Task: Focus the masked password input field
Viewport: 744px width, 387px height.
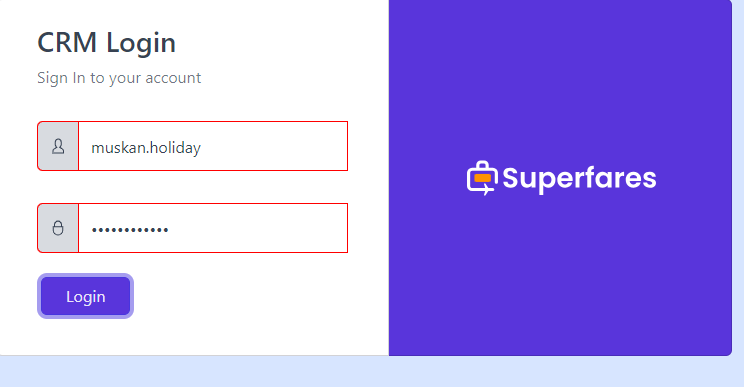Action: click(x=213, y=228)
